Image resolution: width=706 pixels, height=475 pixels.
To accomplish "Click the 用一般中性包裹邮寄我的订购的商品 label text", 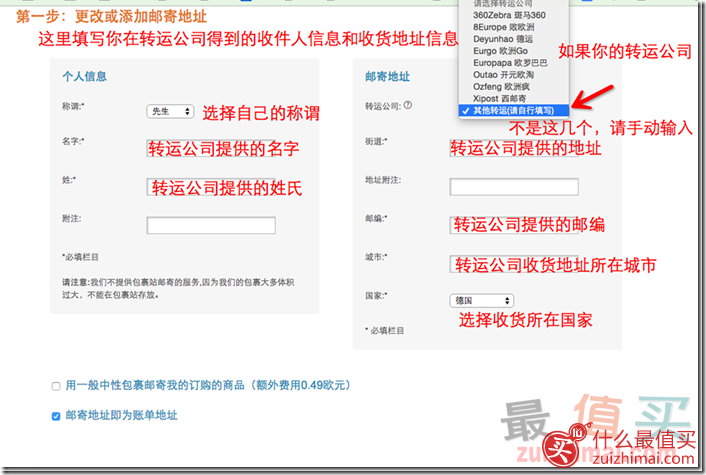I will pyautogui.click(x=208, y=385).
